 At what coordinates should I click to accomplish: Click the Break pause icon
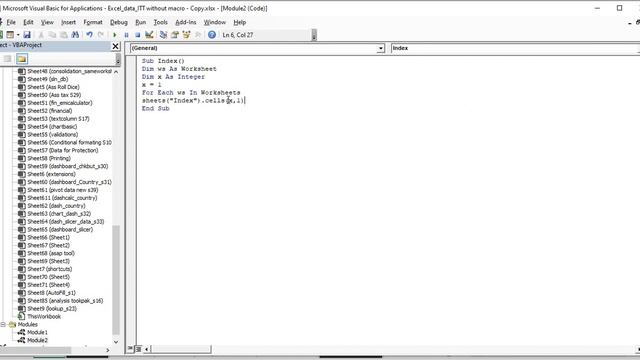coord(127,35)
